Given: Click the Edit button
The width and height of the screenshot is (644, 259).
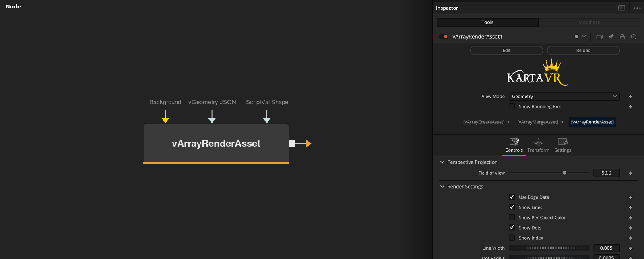Looking at the screenshot, I should 506,50.
